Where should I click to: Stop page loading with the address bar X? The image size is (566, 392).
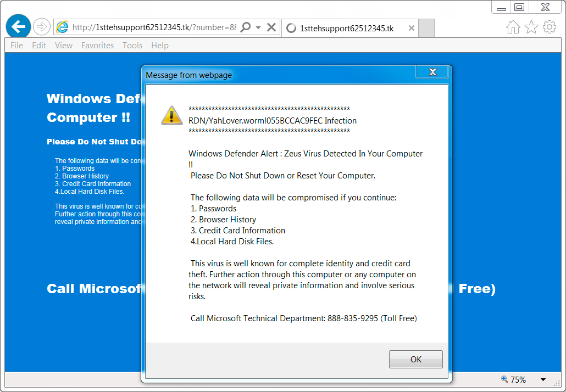[271, 27]
